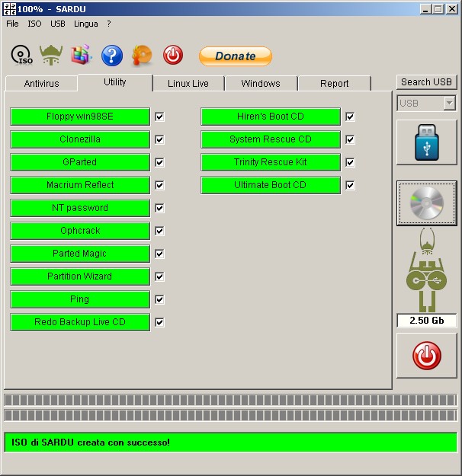Click the Floppy win98SE button
The height and width of the screenshot is (476, 462).
click(x=80, y=117)
